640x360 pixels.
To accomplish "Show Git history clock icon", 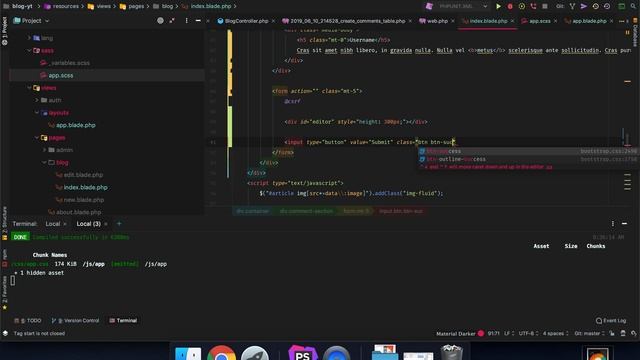I will 596,7.
